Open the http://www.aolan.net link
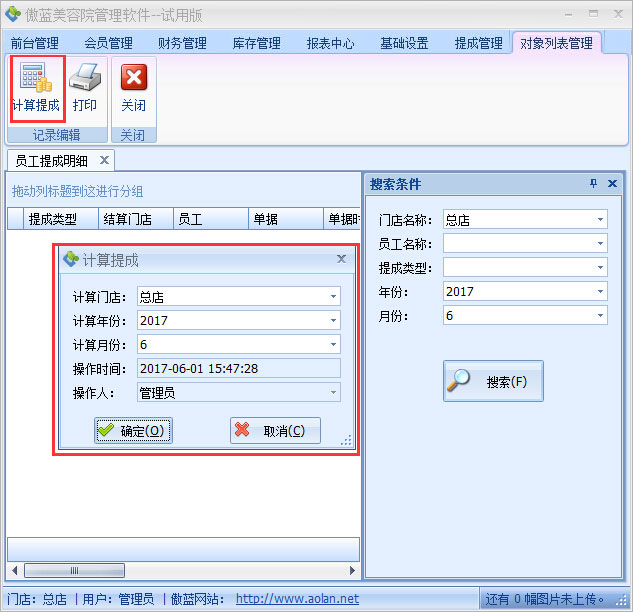This screenshot has height=612, width=633. click(298, 599)
